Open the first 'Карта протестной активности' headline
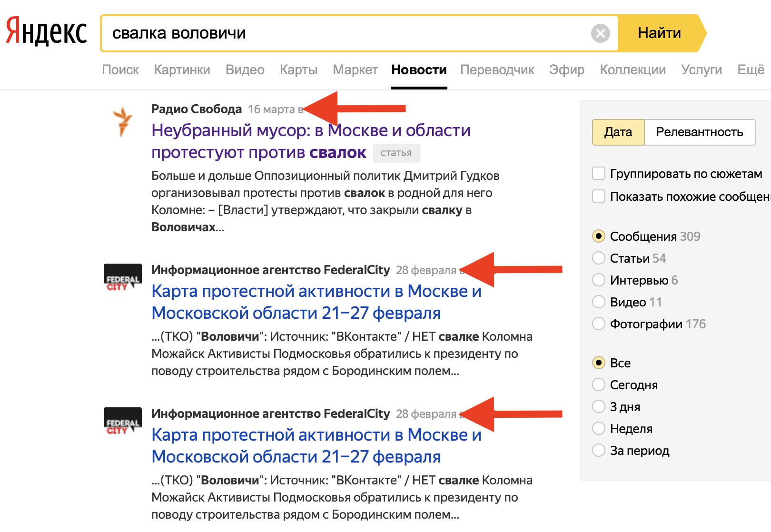This screenshot has width=771, height=532. 316,302
